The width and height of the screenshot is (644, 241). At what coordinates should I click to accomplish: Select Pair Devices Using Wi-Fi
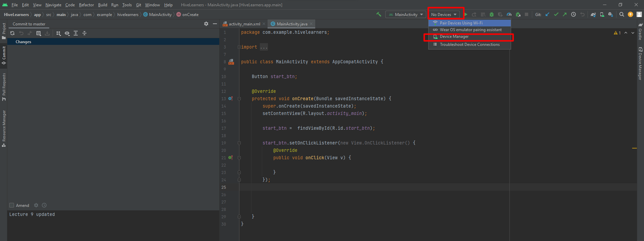tap(469, 23)
